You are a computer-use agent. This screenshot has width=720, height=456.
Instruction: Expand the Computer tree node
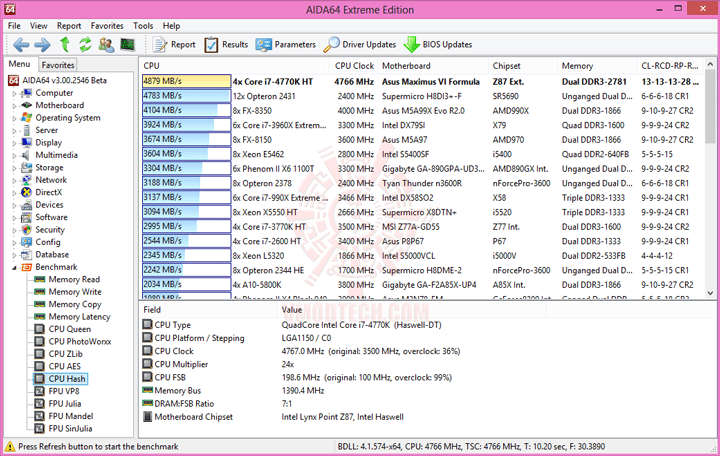(x=14, y=93)
